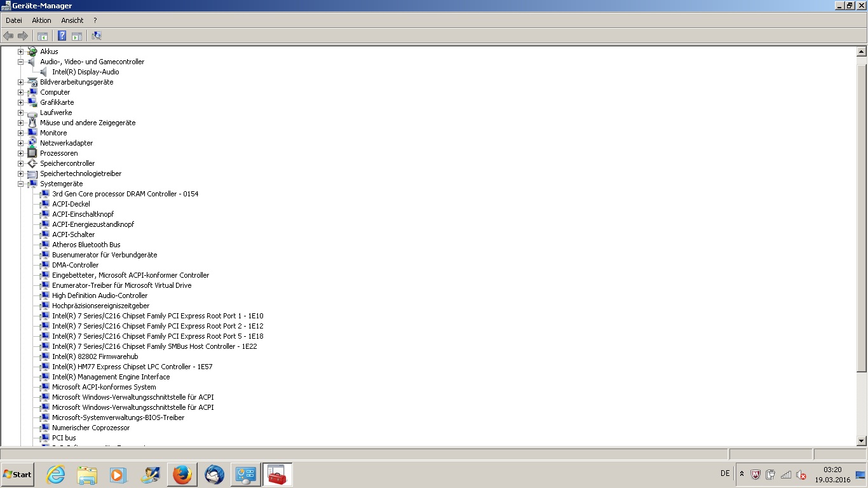Toggle the console tree pane icon
The height and width of the screenshot is (488, 868).
click(43, 36)
